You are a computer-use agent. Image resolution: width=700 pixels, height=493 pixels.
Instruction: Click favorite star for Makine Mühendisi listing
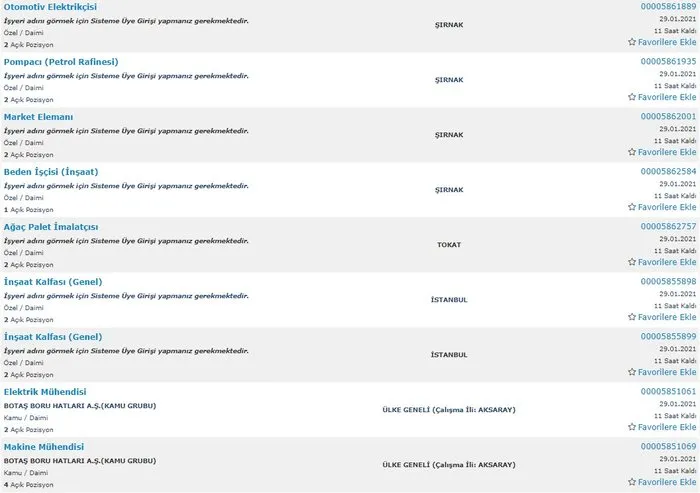click(x=632, y=482)
